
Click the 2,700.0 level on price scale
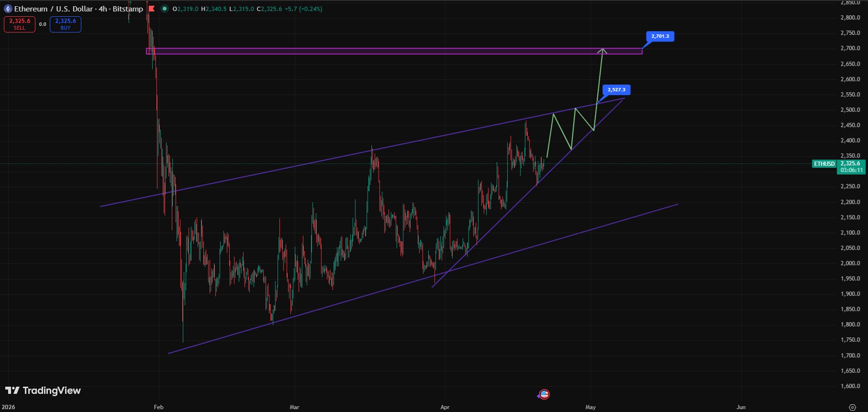pyautogui.click(x=850, y=48)
